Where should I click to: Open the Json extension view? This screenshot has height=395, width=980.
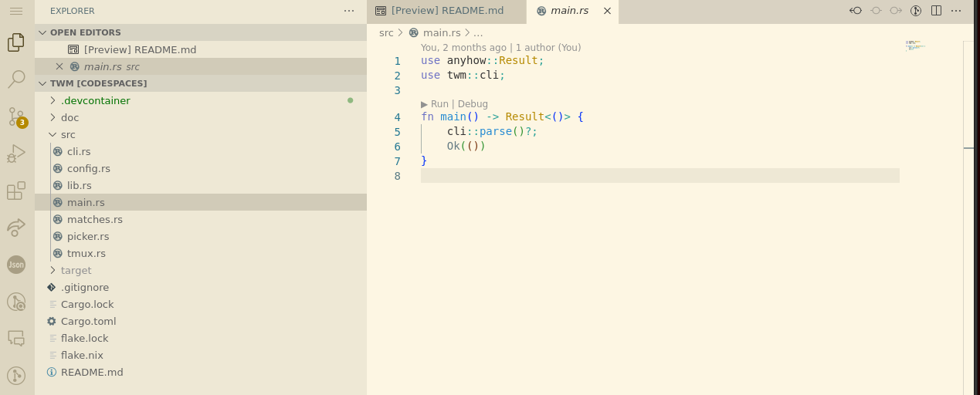[x=16, y=264]
